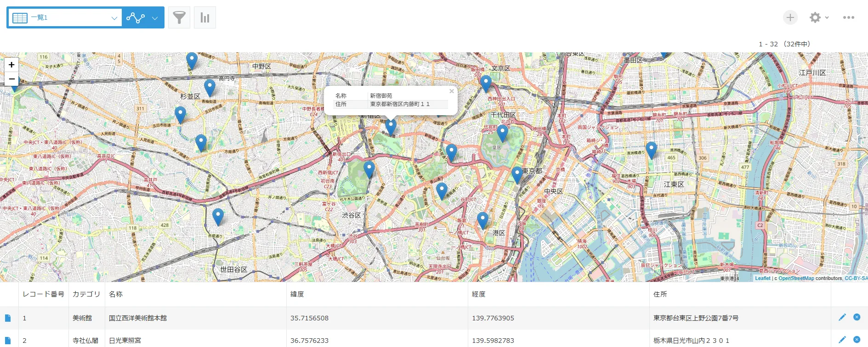Click the 緯度 column header
The height and width of the screenshot is (347, 868).
297,294
